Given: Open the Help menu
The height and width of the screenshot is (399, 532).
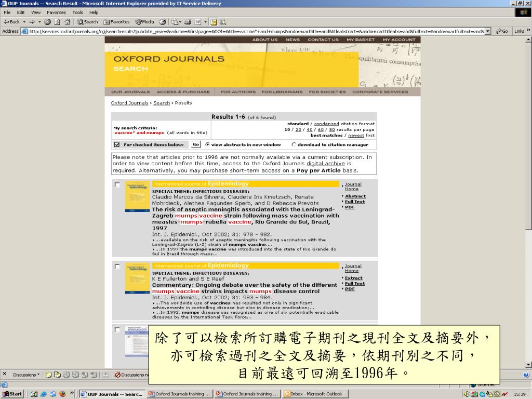Looking at the screenshot, I should (x=94, y=12).
